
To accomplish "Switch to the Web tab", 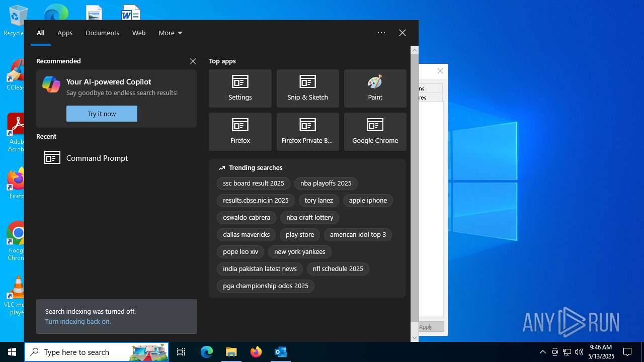I will pyautogui.click(x=139, y=33).
